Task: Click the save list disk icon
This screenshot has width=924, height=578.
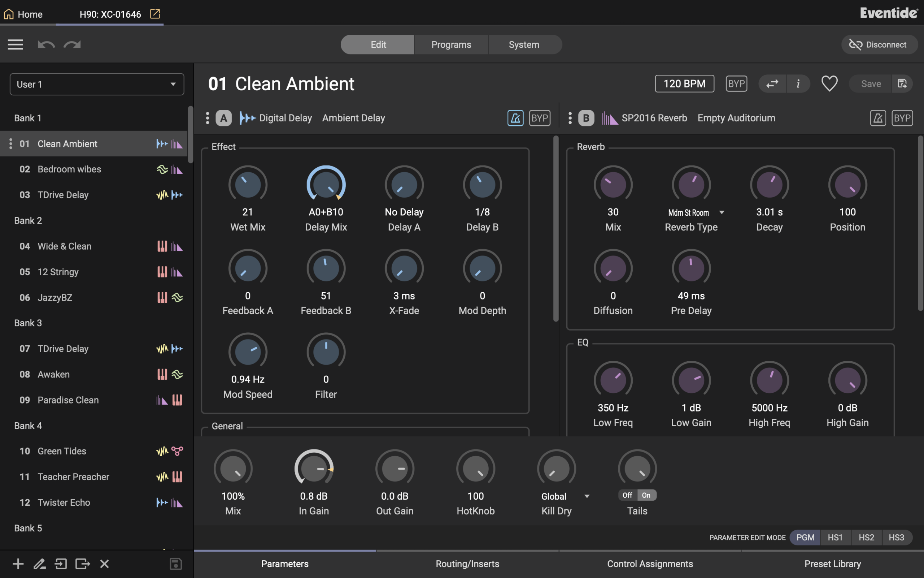Action: (x=176, y=564)
